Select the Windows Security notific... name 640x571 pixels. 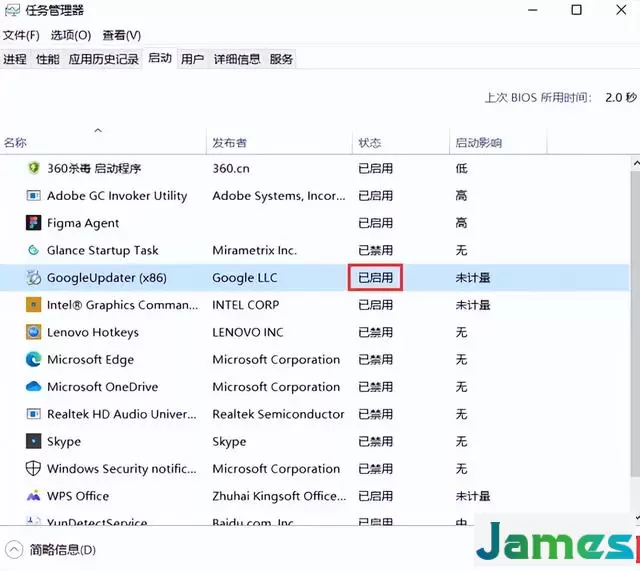click(122, 469)
